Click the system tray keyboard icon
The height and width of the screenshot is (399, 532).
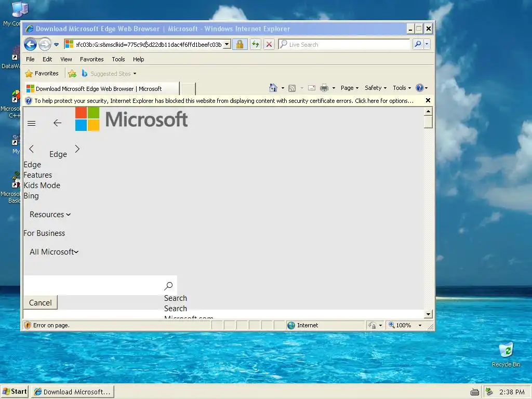click(475, 392)
